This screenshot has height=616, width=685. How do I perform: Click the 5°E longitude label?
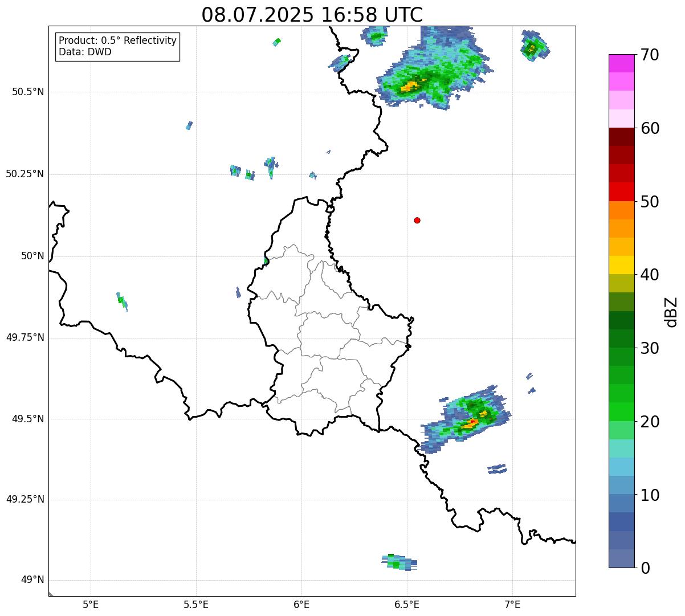coord(91,604)
